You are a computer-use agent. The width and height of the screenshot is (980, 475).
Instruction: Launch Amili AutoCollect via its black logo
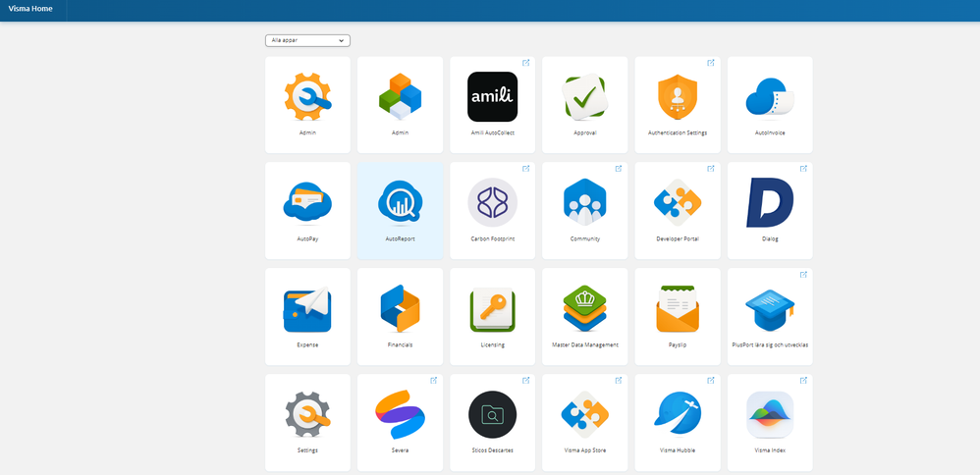pos(493,97)
